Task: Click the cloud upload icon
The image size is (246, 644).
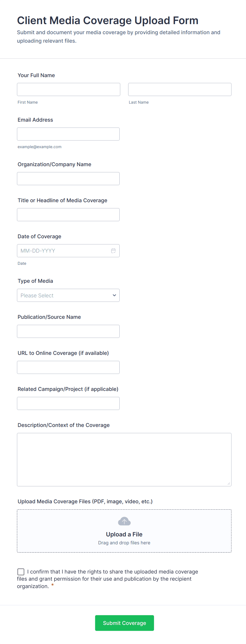Action: tap(124, 521)
